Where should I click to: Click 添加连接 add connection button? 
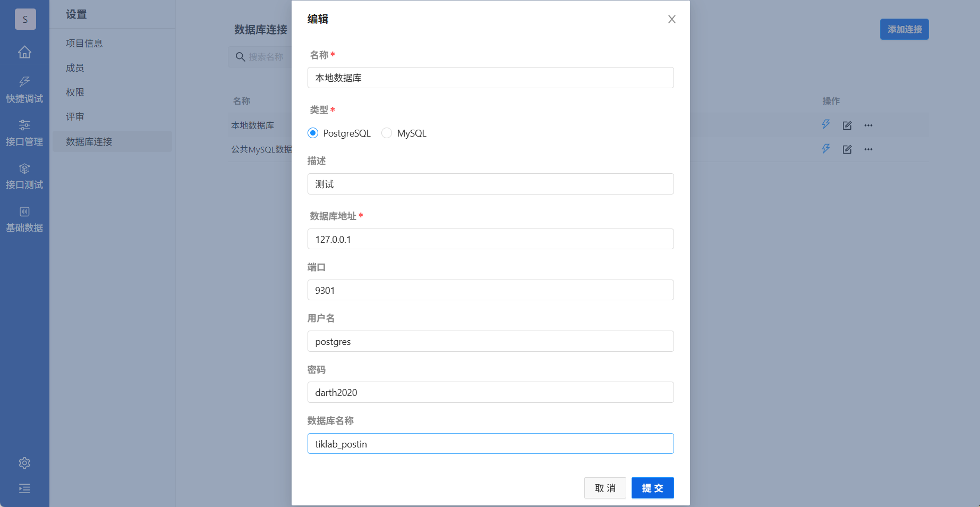pyautogui.click(x=904, y=29)
